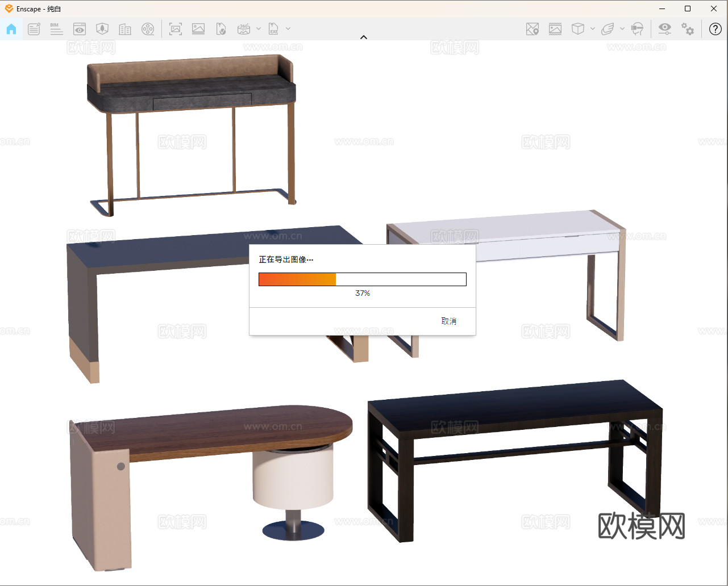Image resolution: width=728 pixels, height=586 pixels.
Task: Go to the Enscape Home view
Action: [11, 29]
